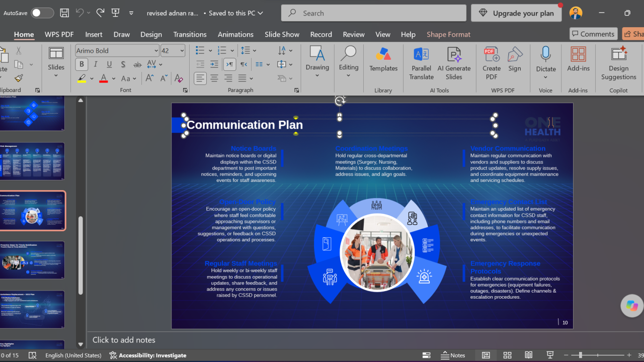This screenshot has width=644, height=362.
Task: Expand line spacing dropdown
Action: pyautogui.click(x=255, y=51)
